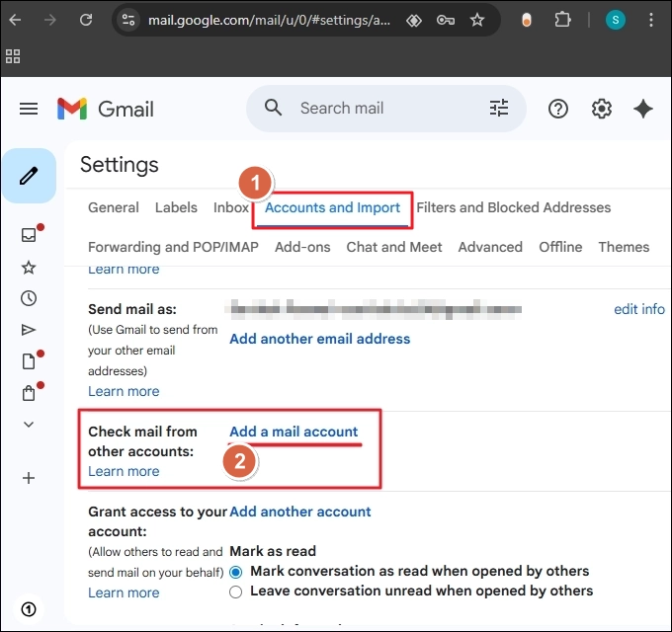Click the diamond-shaped icon in the address bar
672x632 pixels.
point(413,20)
